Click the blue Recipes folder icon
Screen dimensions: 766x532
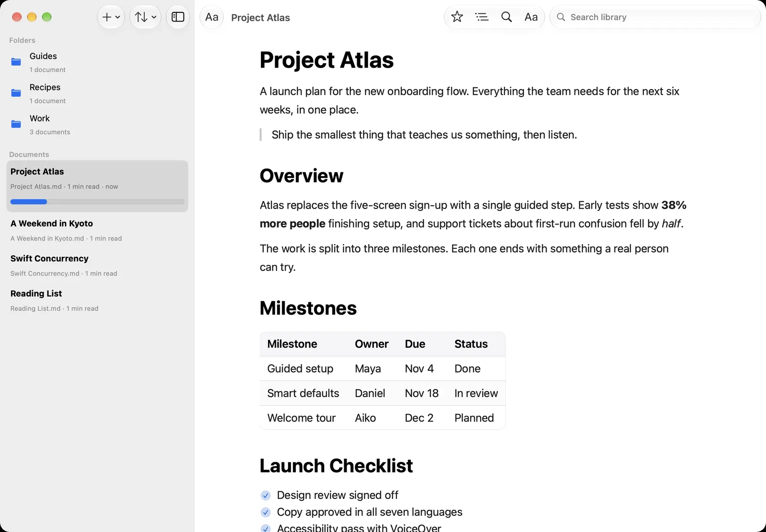(16, 93)
